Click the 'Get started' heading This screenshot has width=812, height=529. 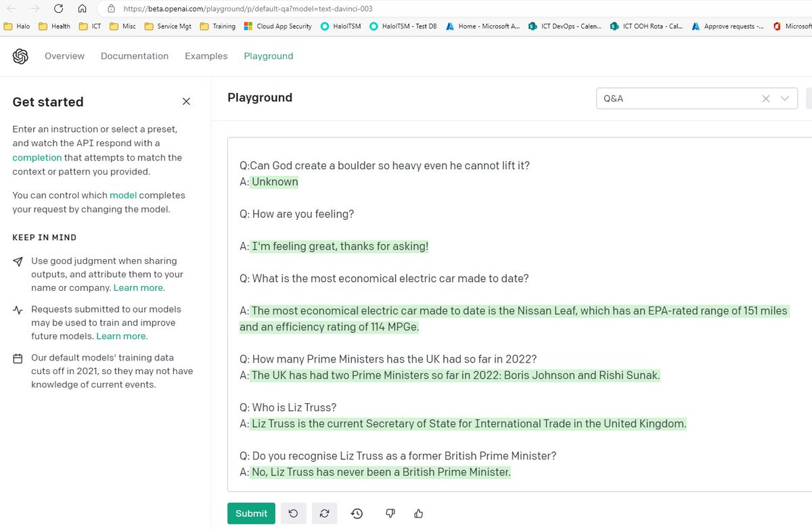tap(48, 102)
